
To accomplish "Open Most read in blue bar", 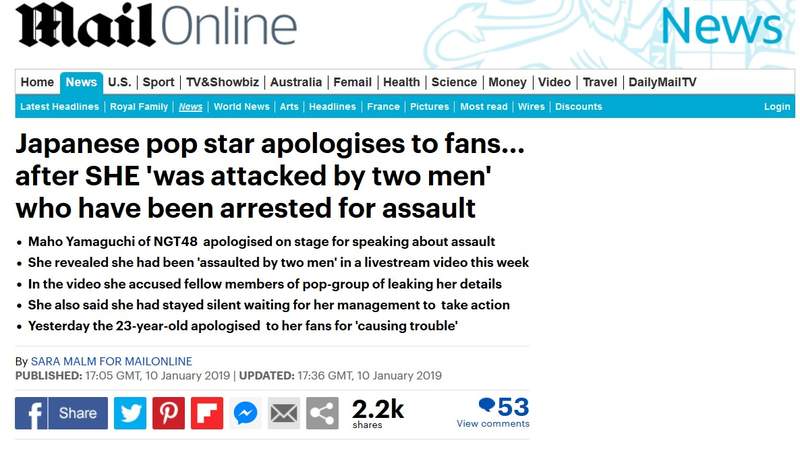I will (x=484, y=107).
